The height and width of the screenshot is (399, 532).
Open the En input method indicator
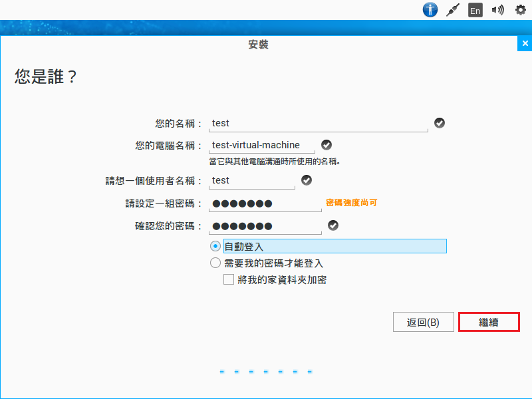(475, 11)
